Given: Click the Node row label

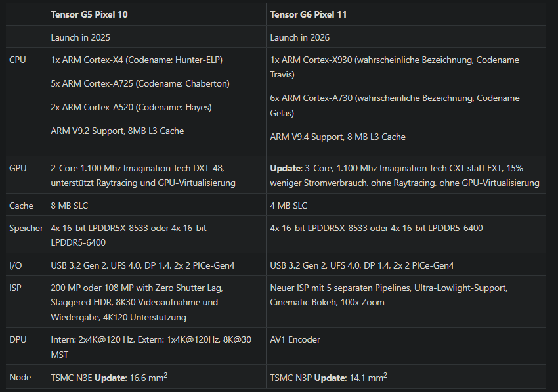Looking at the screenshot, I should point(20,377).
